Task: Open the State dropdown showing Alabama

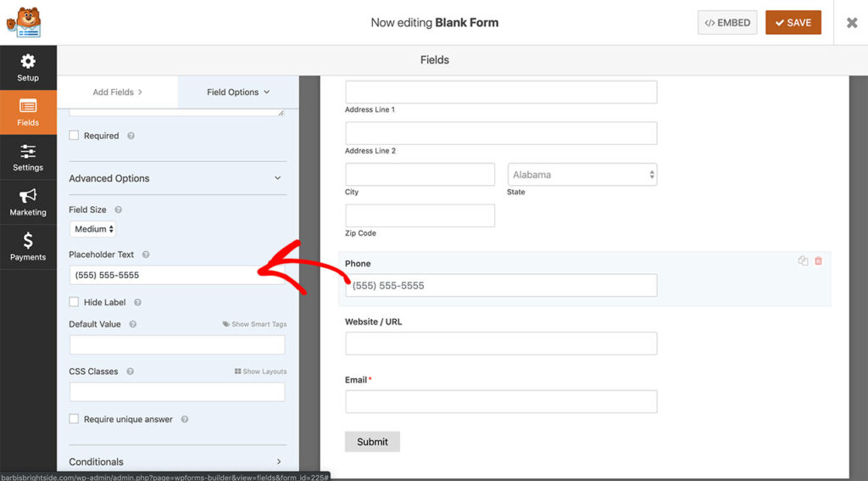Action: click(x=582, y=175)
